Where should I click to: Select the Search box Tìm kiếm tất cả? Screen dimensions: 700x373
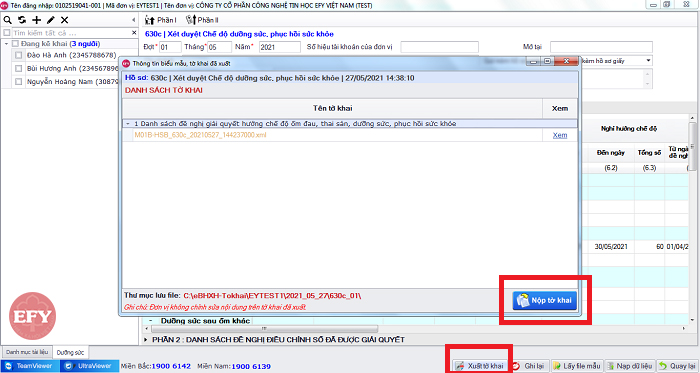coord(71,33)
